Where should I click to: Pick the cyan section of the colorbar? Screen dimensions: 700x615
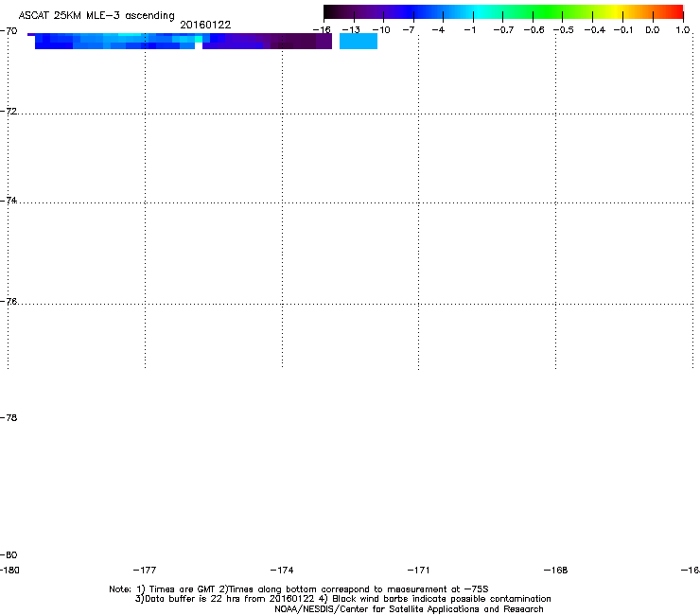[x=480, y=11]
